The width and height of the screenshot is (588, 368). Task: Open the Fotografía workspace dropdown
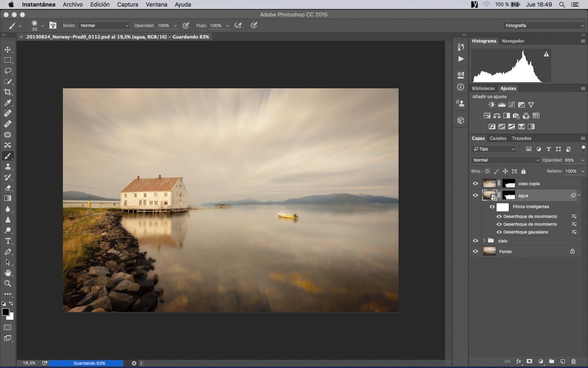[x=543, y=25]
